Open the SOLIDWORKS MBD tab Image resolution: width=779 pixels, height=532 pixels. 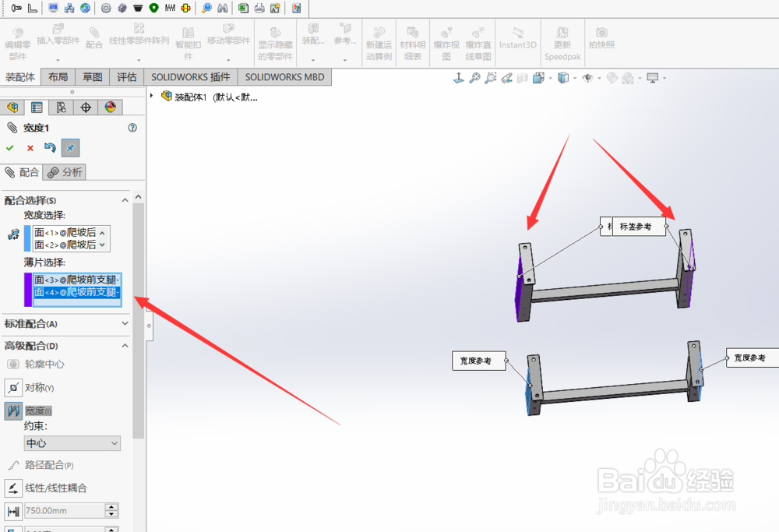(x=284, y=77)
